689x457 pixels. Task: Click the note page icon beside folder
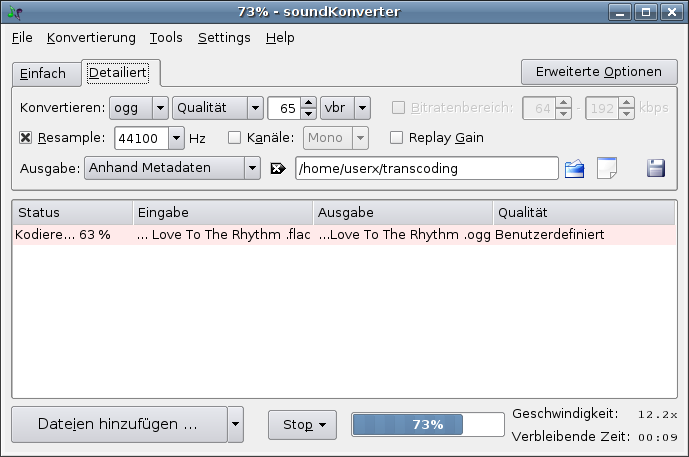click(607, 168)
